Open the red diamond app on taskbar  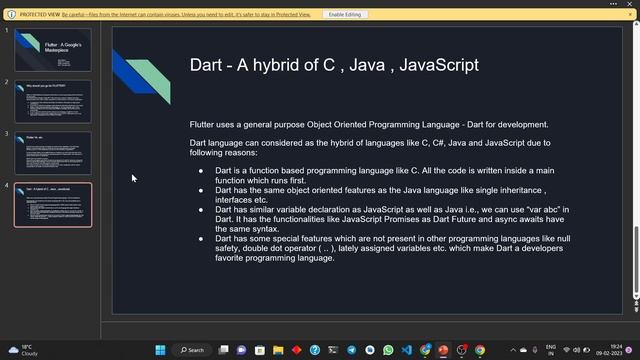click(x=297, y=350)
